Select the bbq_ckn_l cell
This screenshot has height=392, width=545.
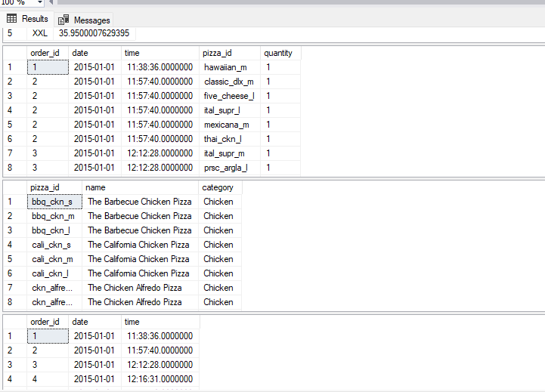click(x=54, y=230)
